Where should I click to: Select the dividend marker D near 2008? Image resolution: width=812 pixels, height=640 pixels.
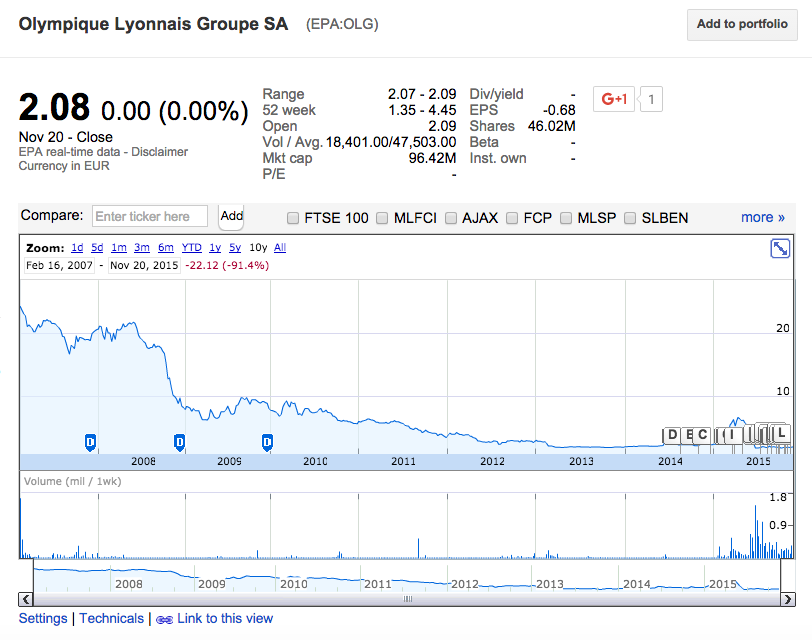tap(90, 442)
